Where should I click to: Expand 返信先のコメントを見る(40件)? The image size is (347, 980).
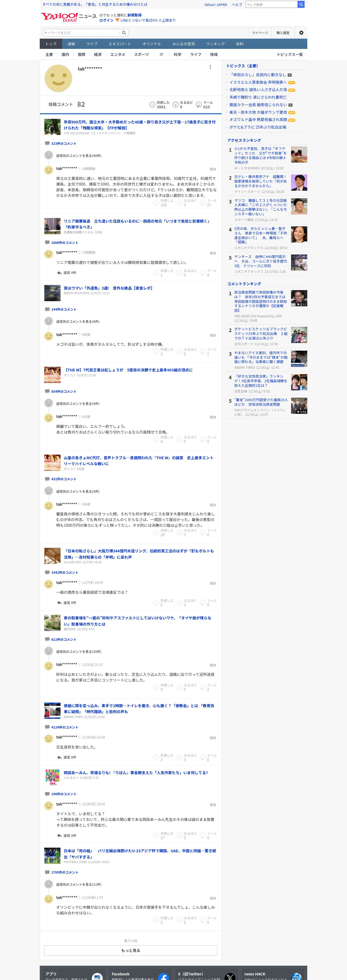click(x=79, y=156)
